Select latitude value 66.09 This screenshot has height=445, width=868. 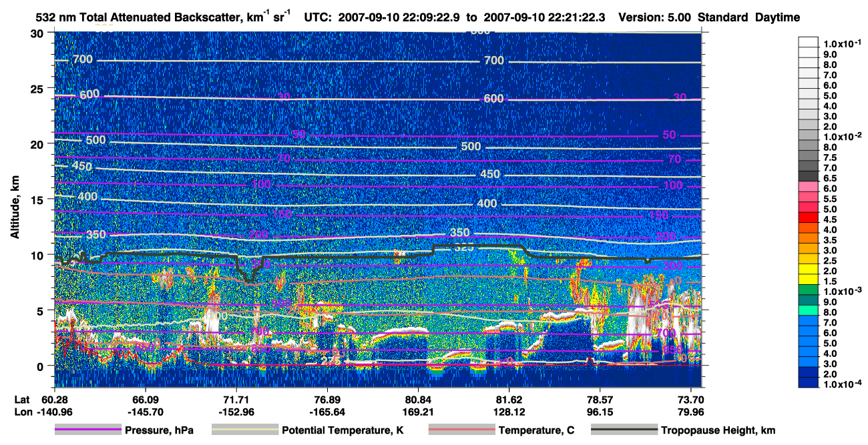[145, 400]
